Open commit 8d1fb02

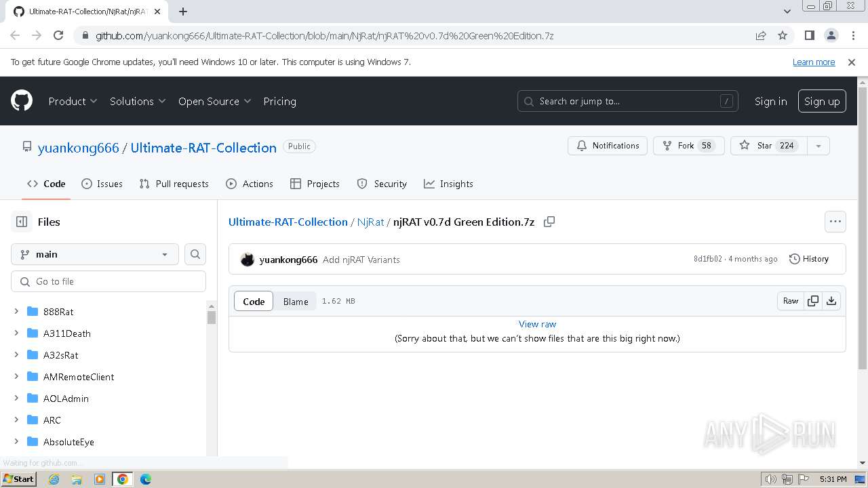708,259
